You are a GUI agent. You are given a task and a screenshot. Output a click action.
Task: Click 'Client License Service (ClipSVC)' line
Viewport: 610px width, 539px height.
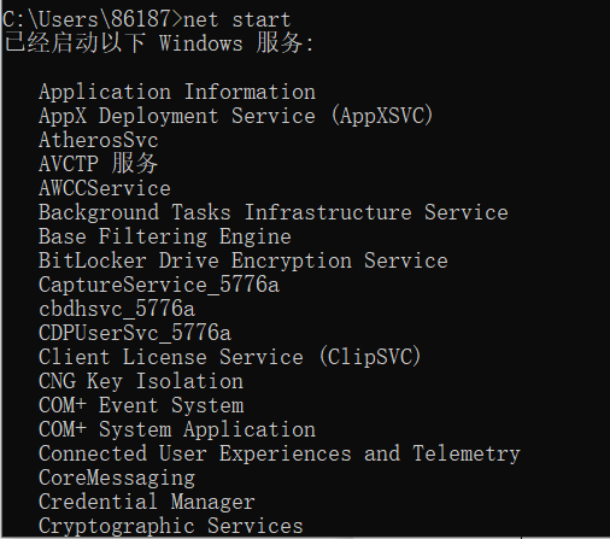[x=230, y=357]
